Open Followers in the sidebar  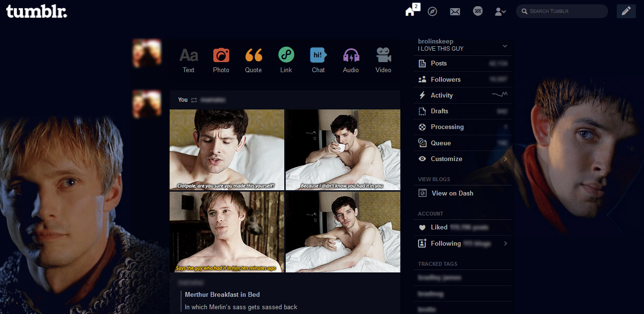coord(462,79)
